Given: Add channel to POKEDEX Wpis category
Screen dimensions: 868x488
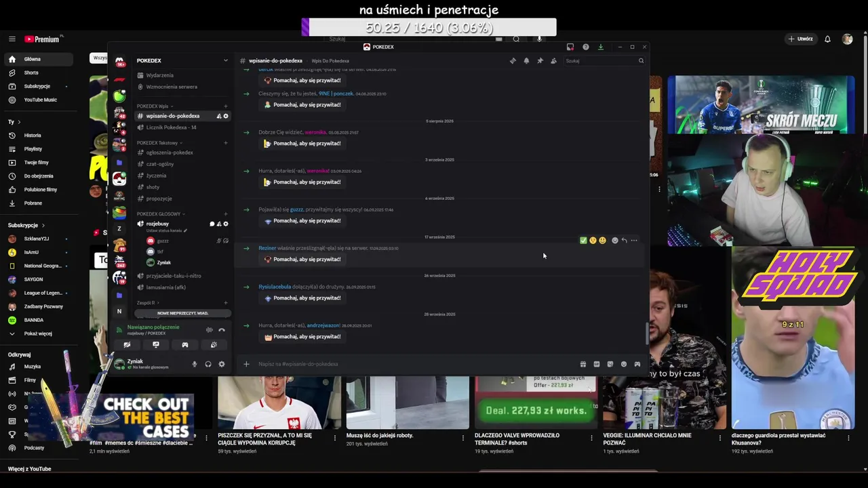Looking at the screenshot, I should (226, 106).
